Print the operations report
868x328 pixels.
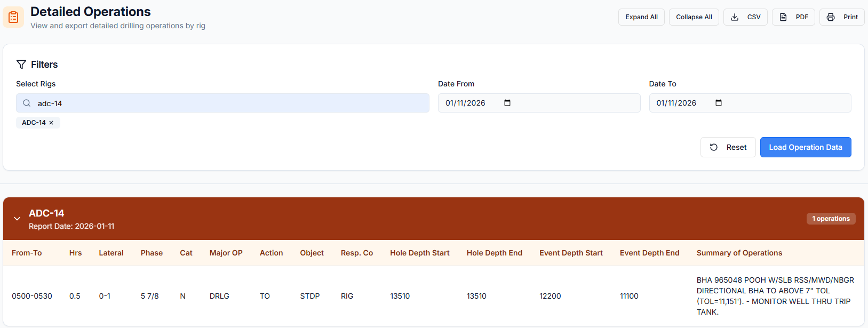tap(842, 17)
